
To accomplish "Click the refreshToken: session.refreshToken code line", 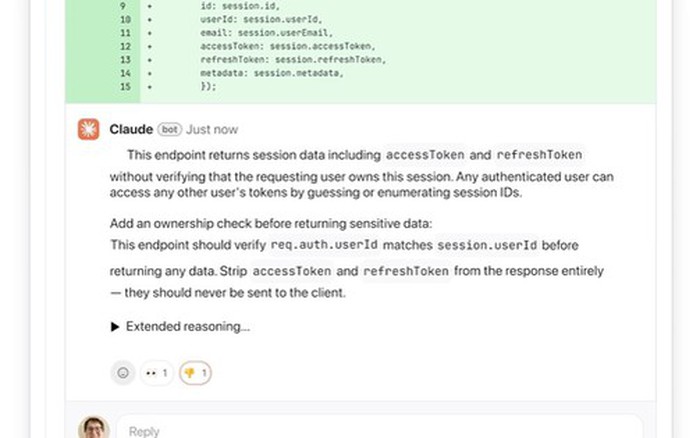I will click(293, 60).
